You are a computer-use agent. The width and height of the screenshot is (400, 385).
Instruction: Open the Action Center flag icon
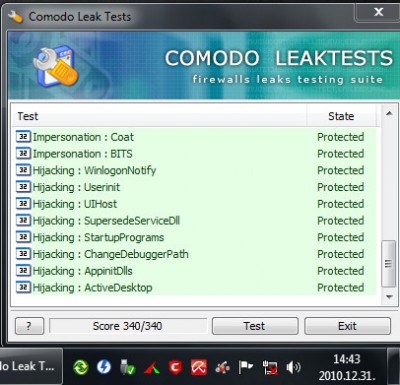[x=246, y=367]
